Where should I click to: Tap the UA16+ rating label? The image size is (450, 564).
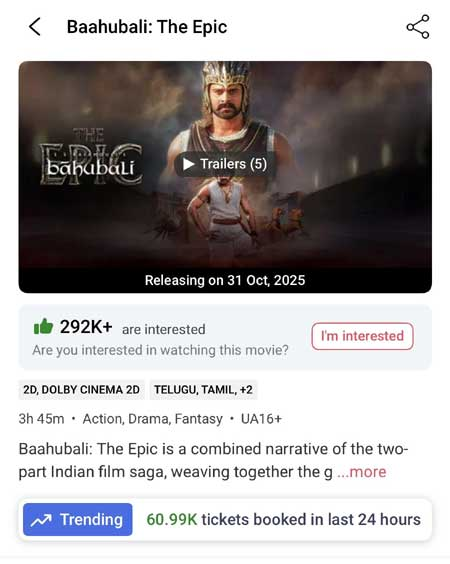coord(261,419)
